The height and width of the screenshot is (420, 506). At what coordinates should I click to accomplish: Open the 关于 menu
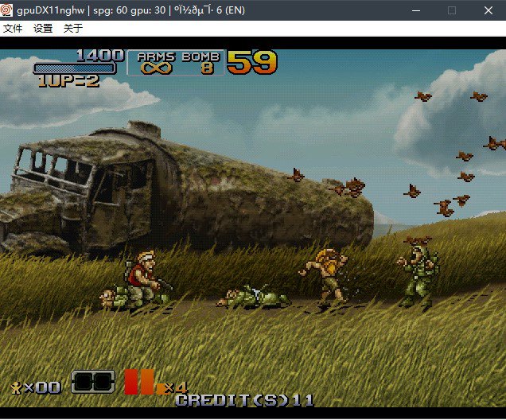[x=73, y=29]
